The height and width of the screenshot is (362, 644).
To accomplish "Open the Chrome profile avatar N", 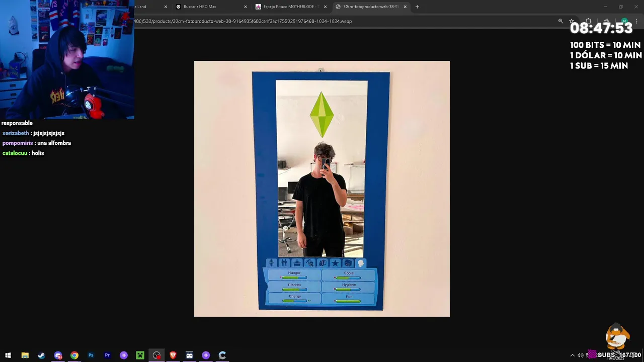I will point(624,21).
